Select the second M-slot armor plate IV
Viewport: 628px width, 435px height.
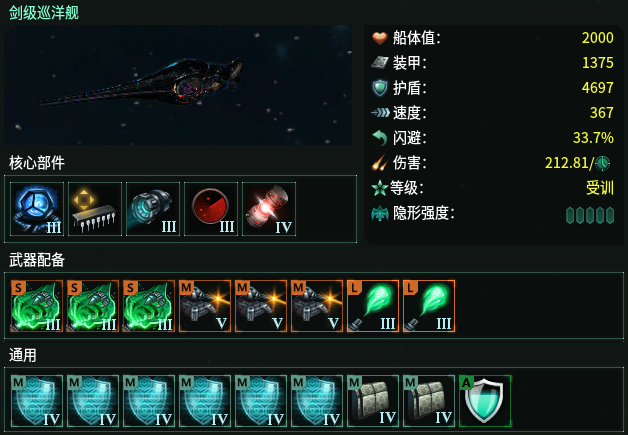pyautogui.click(x=429, y=401)
